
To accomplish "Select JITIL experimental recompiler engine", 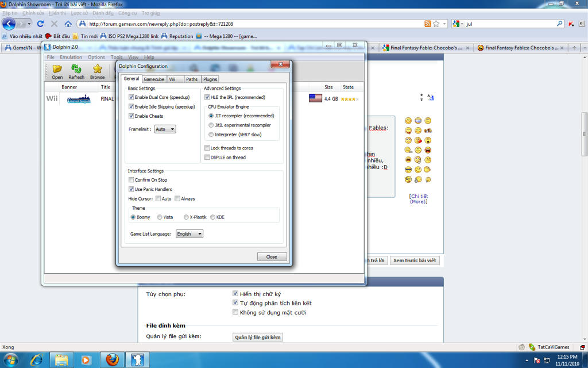I will (x=211, y=125).
